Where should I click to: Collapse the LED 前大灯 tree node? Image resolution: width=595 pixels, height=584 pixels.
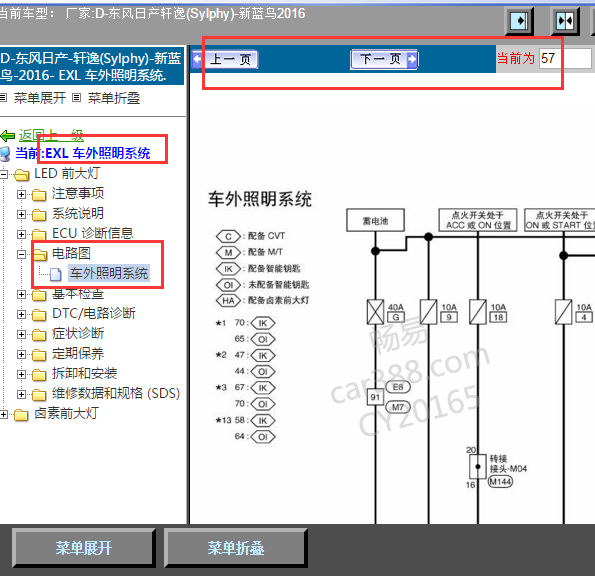pos(4,174)
